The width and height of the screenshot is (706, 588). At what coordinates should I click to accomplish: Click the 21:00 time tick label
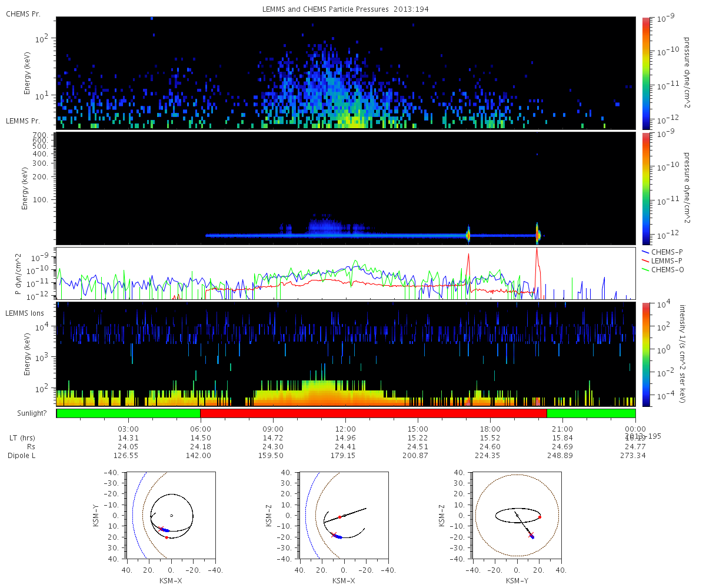(562, 429)
